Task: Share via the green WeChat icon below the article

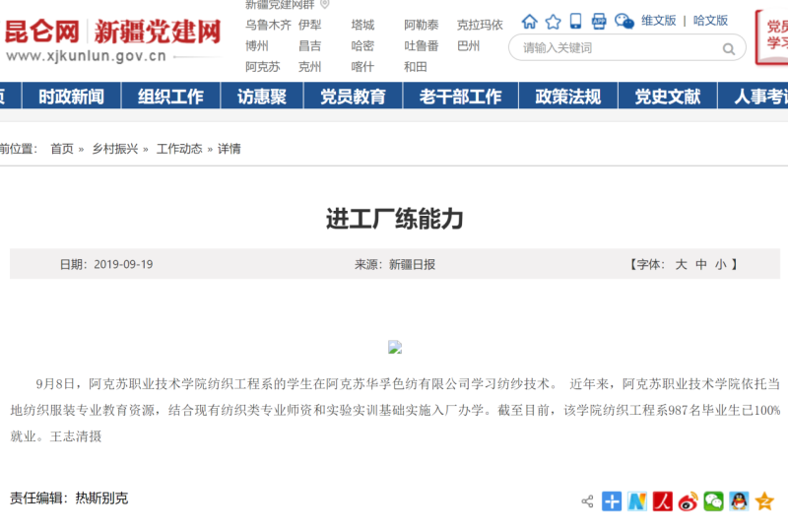Action: [713, 501]
